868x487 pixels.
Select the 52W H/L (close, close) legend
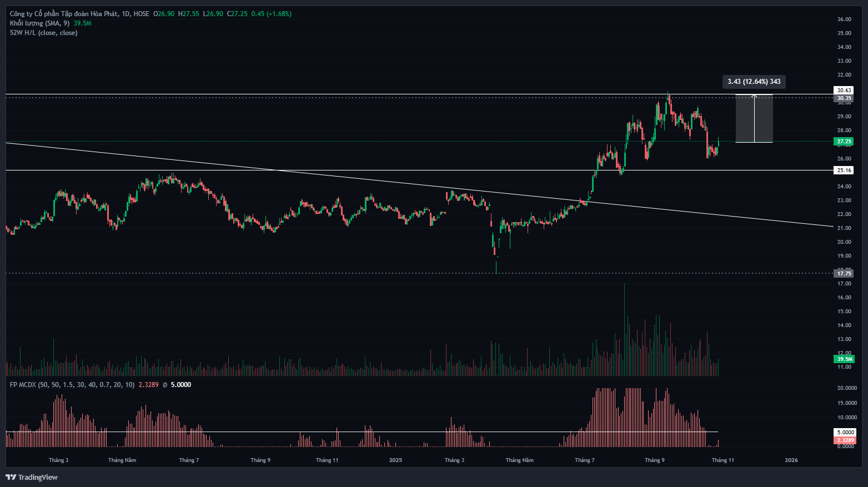pos(44,33)
